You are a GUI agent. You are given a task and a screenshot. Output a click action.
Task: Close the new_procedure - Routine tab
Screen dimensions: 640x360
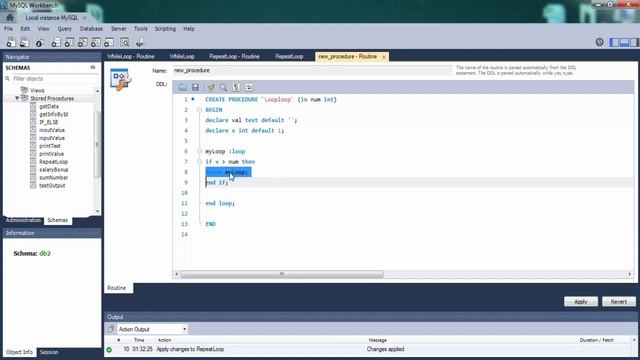click(x=384, y=57)
